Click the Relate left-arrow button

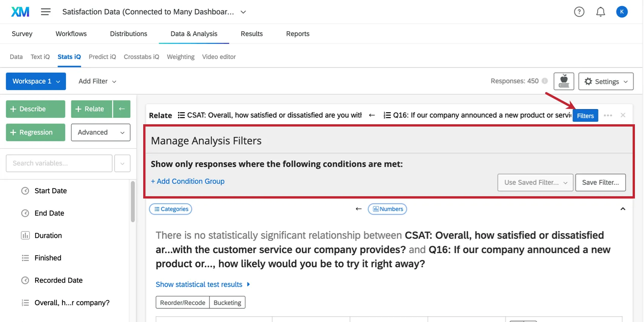[x=122, y=109]
